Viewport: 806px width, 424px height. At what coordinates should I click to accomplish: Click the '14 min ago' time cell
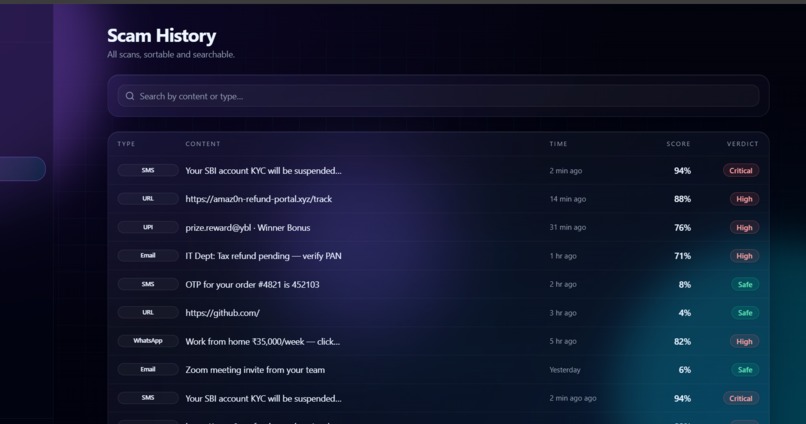tap(567, 199)
